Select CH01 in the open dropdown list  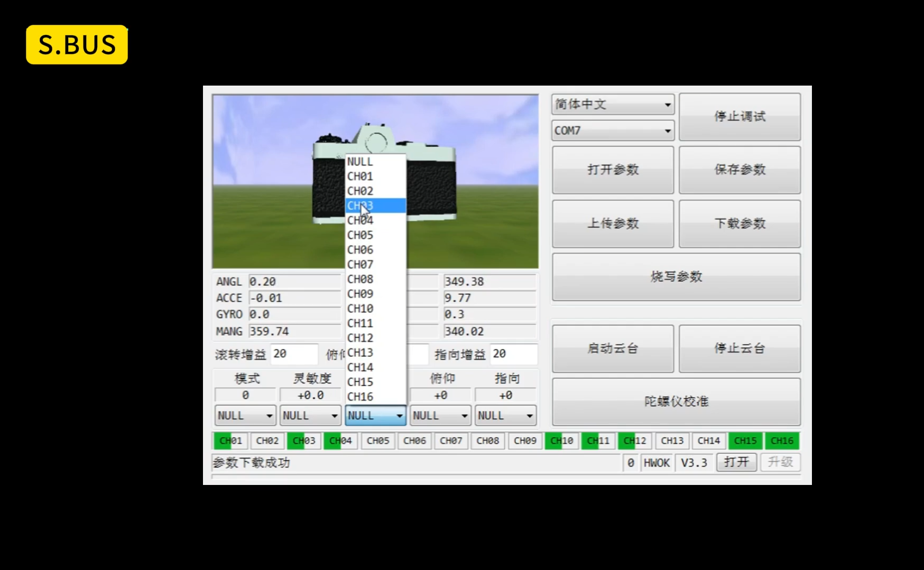pos(375,176)
